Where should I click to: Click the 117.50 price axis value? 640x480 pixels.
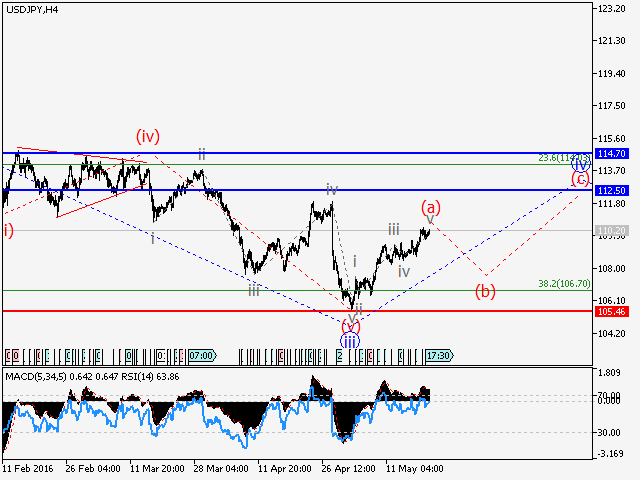(611, 106)
